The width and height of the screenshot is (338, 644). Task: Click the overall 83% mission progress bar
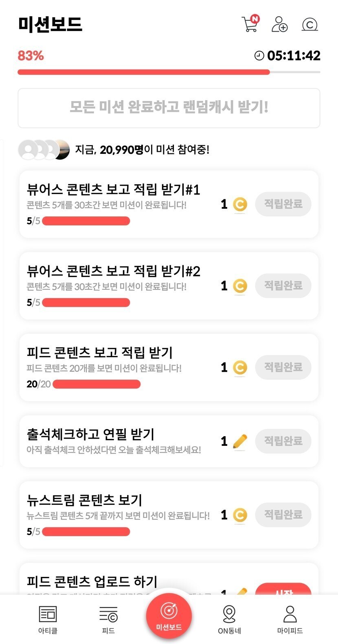(169, 72)
